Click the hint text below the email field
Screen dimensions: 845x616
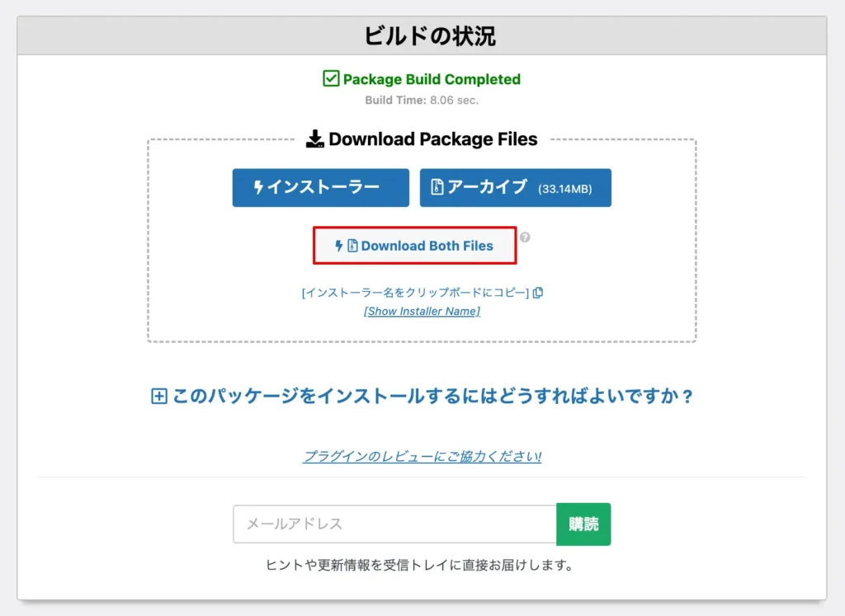(422, 565)
